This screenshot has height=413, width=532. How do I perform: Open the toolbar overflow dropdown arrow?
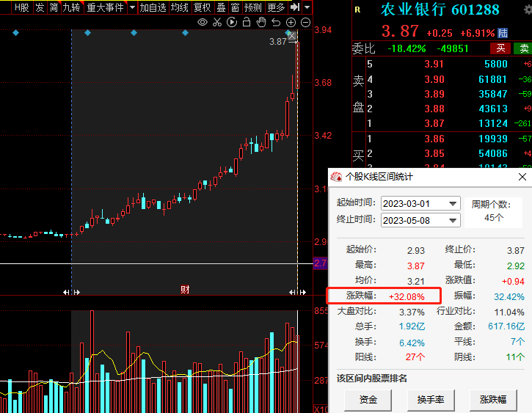pos(307,7)
